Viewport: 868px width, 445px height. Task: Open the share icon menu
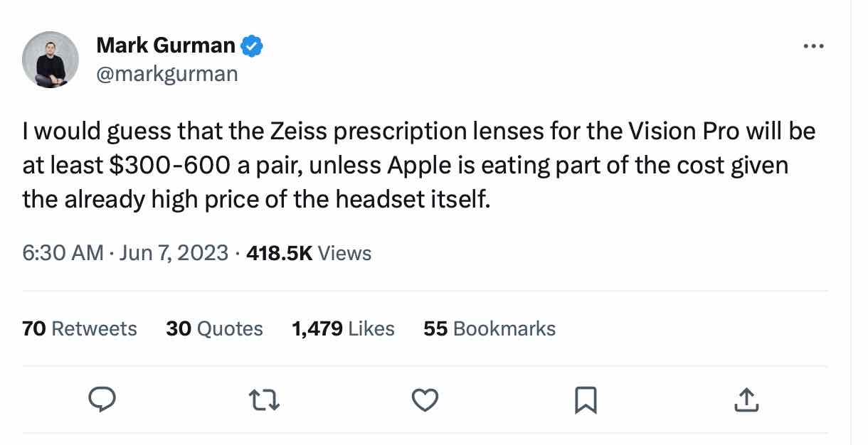746,400
